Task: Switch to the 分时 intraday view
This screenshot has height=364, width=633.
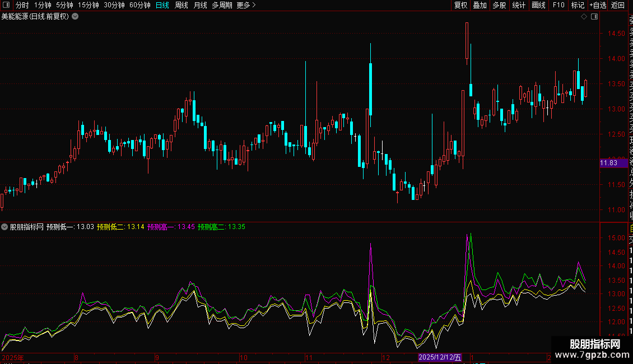Action: [22, 5]
